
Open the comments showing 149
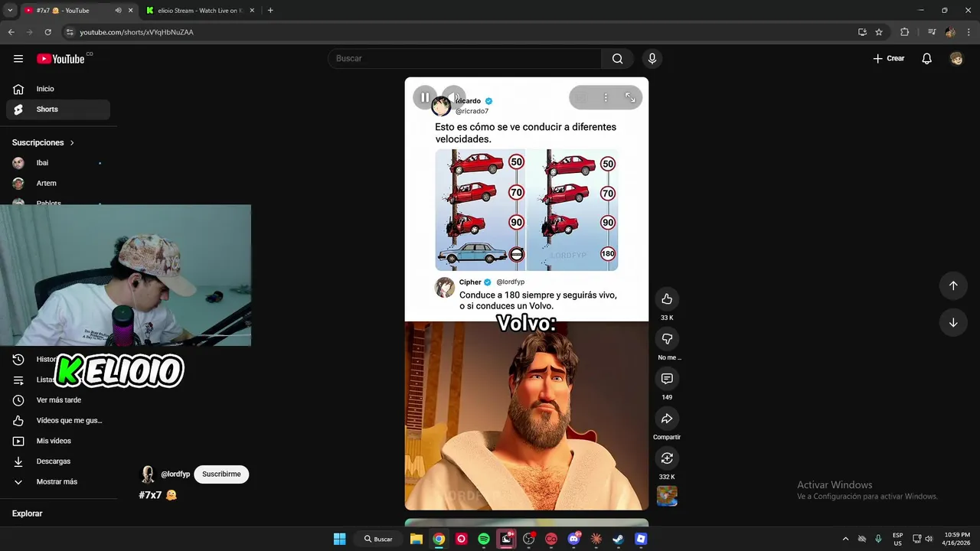(667, 379)
